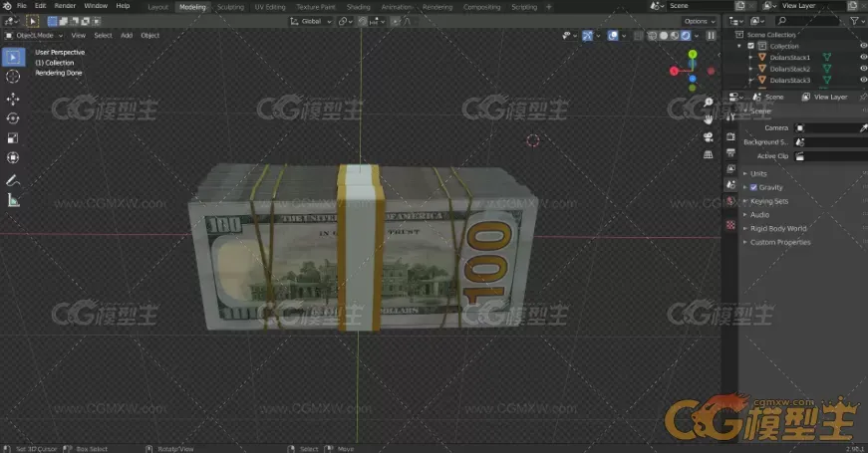Click the hand icon that pans the view
This screenshot has width=868, height=453.
(708, 118)
